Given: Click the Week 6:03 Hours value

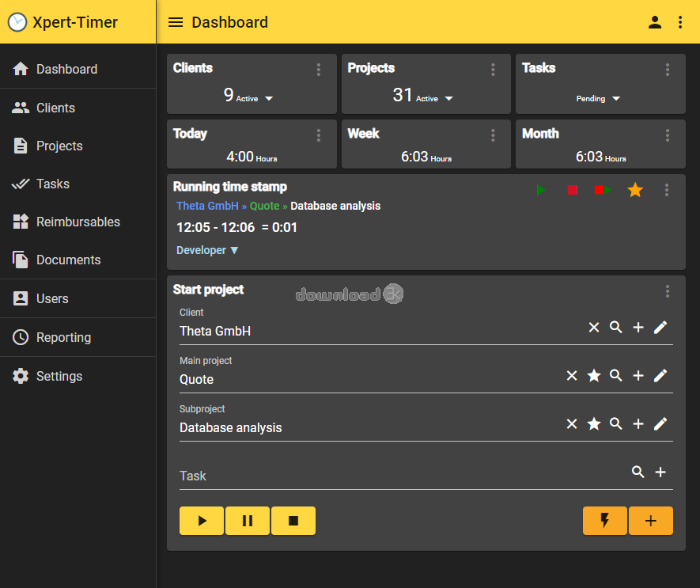Looking at the screenshot, I should 426,157.
